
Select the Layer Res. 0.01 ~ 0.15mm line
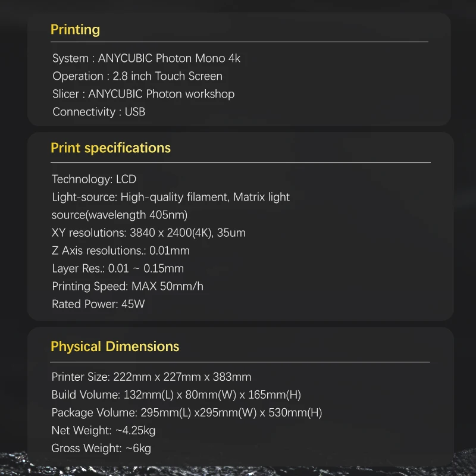pos(118,268)
